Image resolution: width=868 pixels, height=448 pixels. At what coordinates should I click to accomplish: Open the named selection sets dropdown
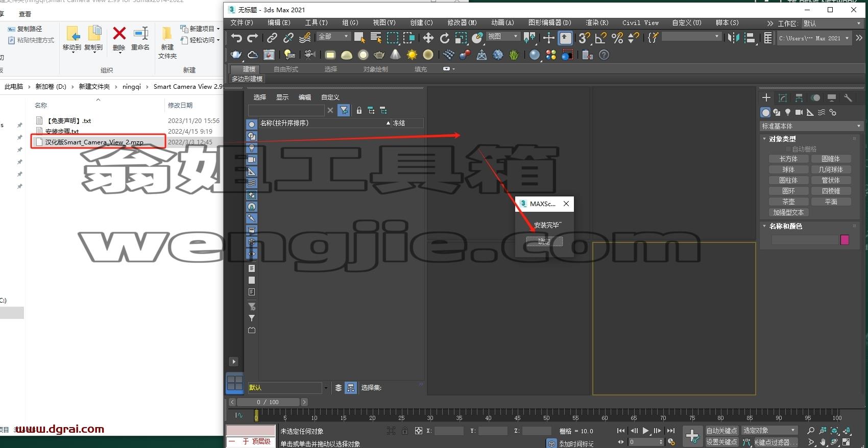[x=691, y=36]
